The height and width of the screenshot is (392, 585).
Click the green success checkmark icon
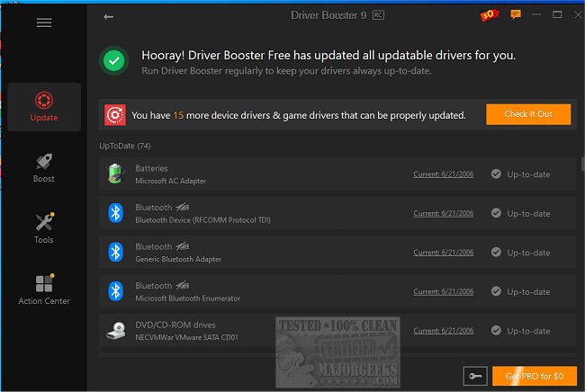click(x=114, y=61)
